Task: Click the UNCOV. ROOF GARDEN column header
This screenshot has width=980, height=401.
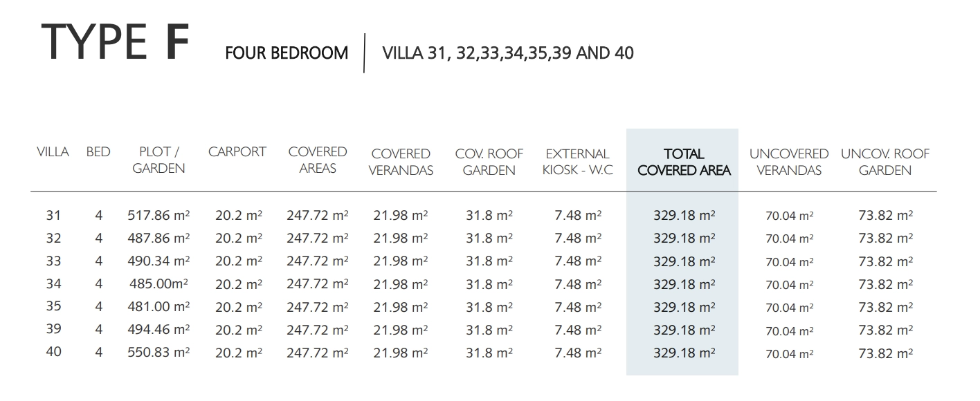Action: [x=884, y=162]
